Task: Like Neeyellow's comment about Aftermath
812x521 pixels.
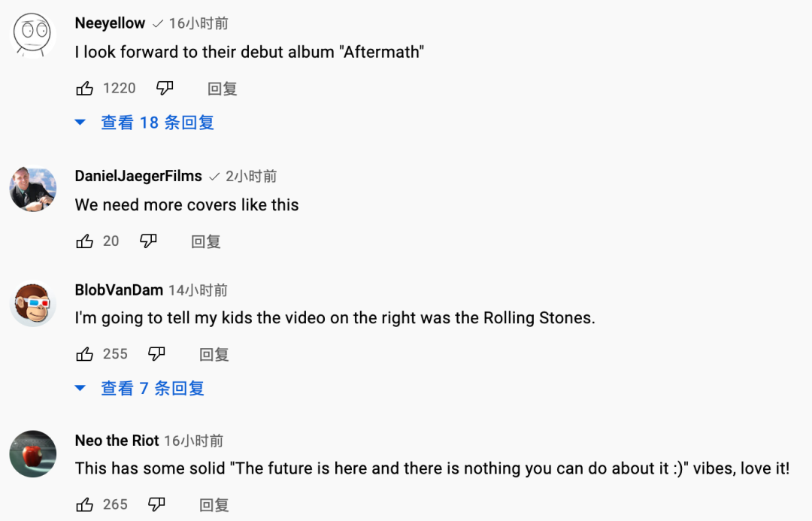Action: (84, 89)
